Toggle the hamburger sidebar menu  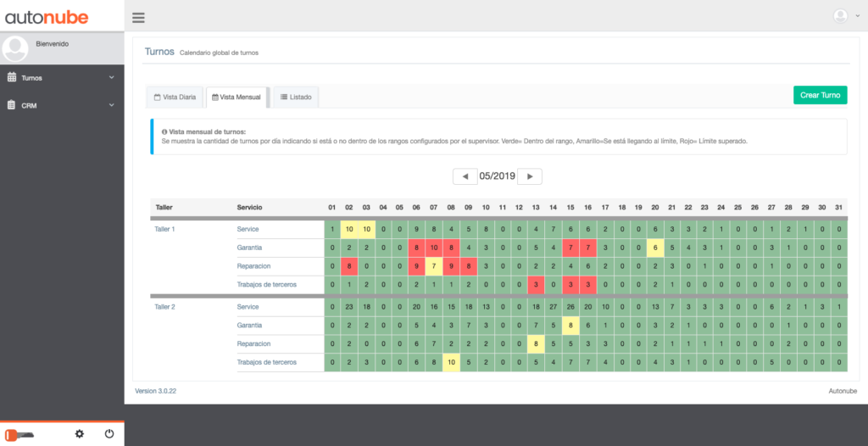click(x=138, y=18)
